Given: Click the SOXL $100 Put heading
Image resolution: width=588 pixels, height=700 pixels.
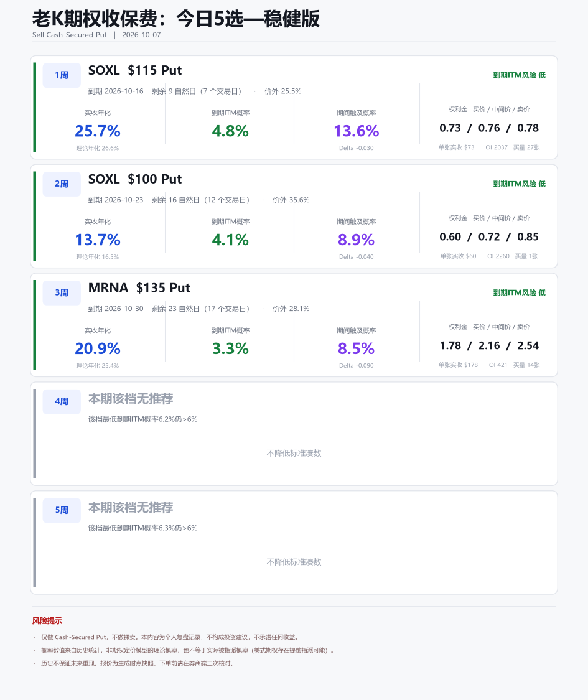Looking at the screenshot, I should point(135,179).
